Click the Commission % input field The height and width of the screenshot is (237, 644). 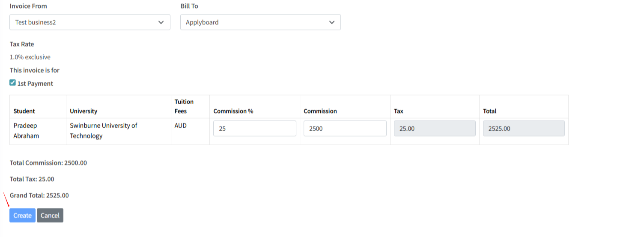click(x=254, y=128)
